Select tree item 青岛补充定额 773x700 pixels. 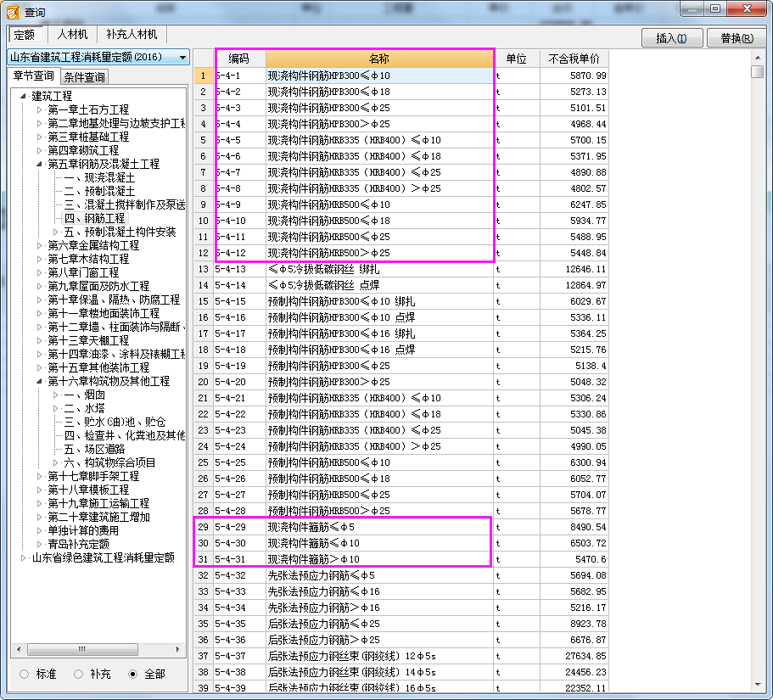(78, 544)
